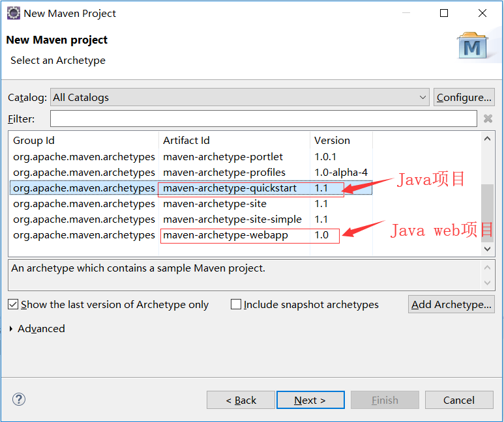
Task: Close the New Maven Project dialog
Action: tap(482, 13)
